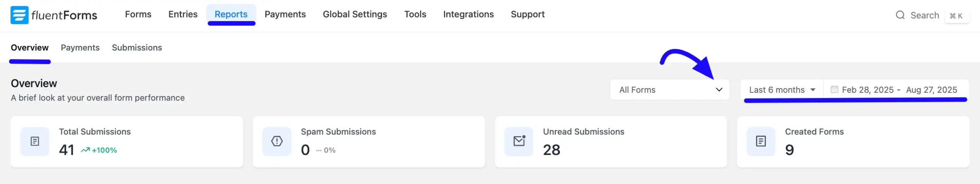980x184 pixels.
Task: Click the Created Forms document icon
Action: coord(761,141)
